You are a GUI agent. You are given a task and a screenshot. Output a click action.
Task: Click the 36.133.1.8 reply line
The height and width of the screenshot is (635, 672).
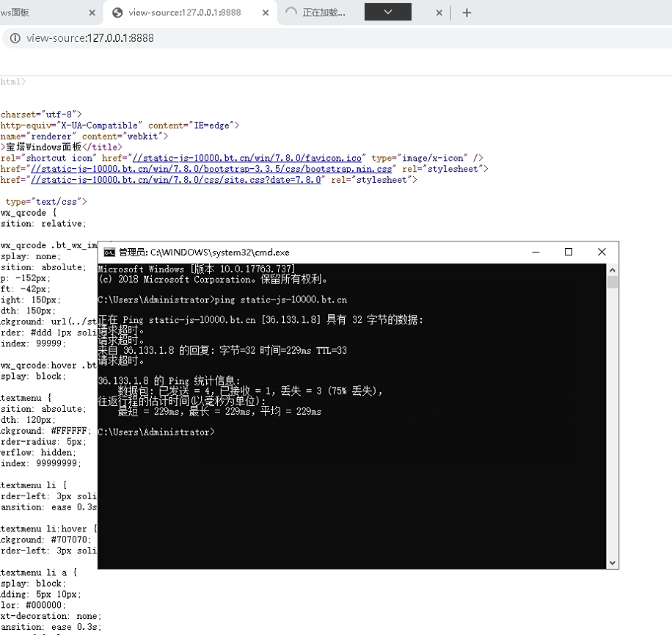coord(222,350)
